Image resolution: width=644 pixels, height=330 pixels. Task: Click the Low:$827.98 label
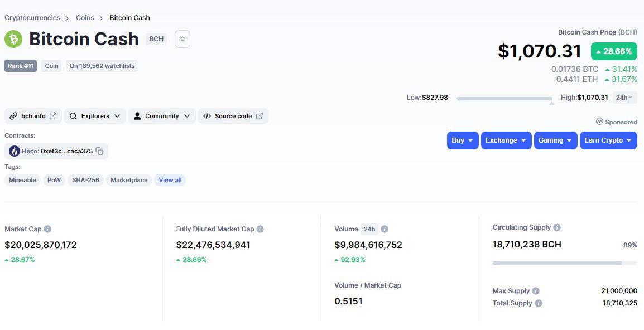pyautogui.click(x=427, y=98)
